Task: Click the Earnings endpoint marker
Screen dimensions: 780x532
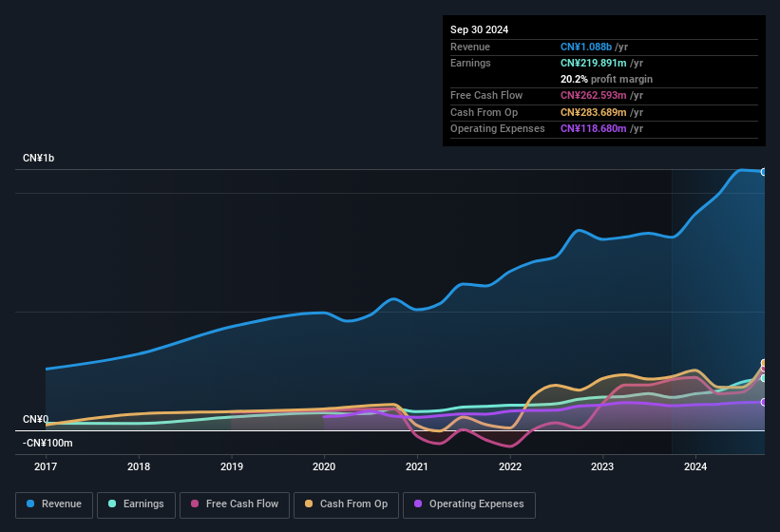Action: [764, 378]
